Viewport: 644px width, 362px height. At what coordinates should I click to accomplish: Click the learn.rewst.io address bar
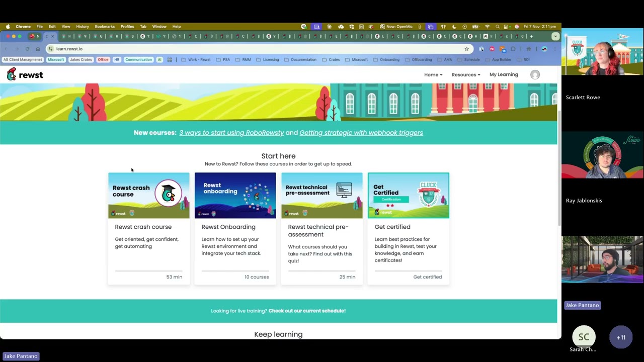tap(259, 49)
